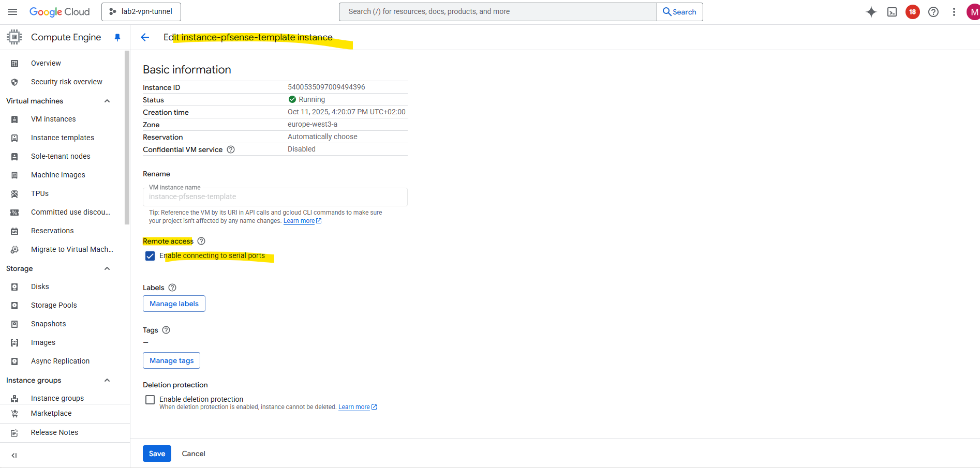This screenshot has height=468, width=980.
Task: Check Enable deletion protection box
Action: (x=150, y=400)
